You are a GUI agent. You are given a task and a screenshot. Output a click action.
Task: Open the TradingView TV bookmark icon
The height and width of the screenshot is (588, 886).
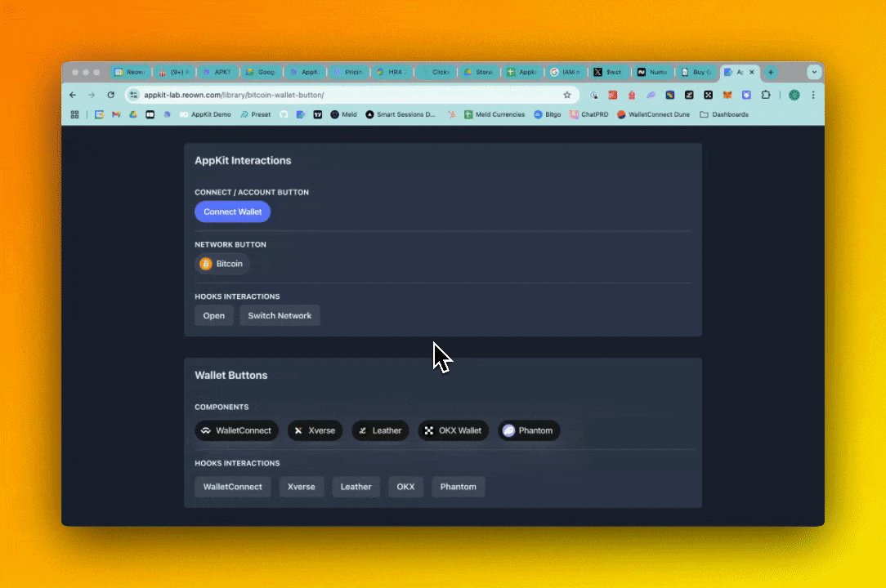click(x=318, y=114)
